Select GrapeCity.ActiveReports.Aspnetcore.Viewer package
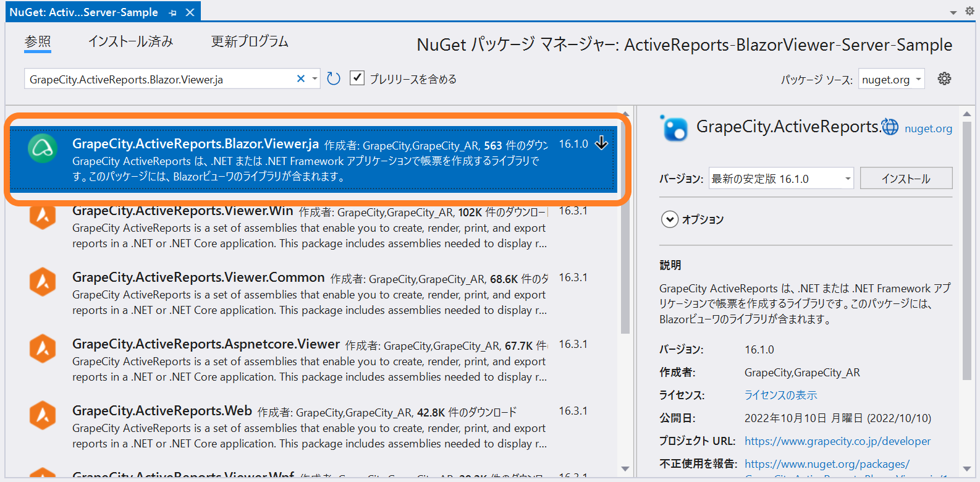980x482 pixels. 313,360
